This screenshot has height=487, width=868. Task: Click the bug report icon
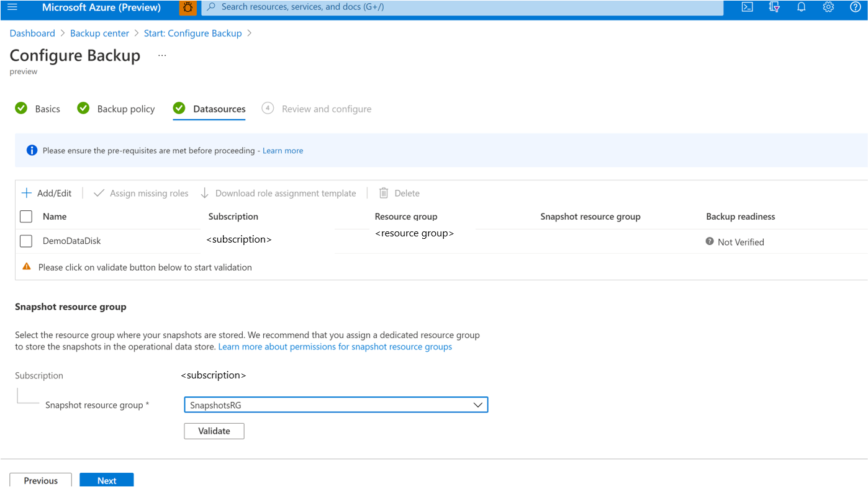[x=188, y=7]
